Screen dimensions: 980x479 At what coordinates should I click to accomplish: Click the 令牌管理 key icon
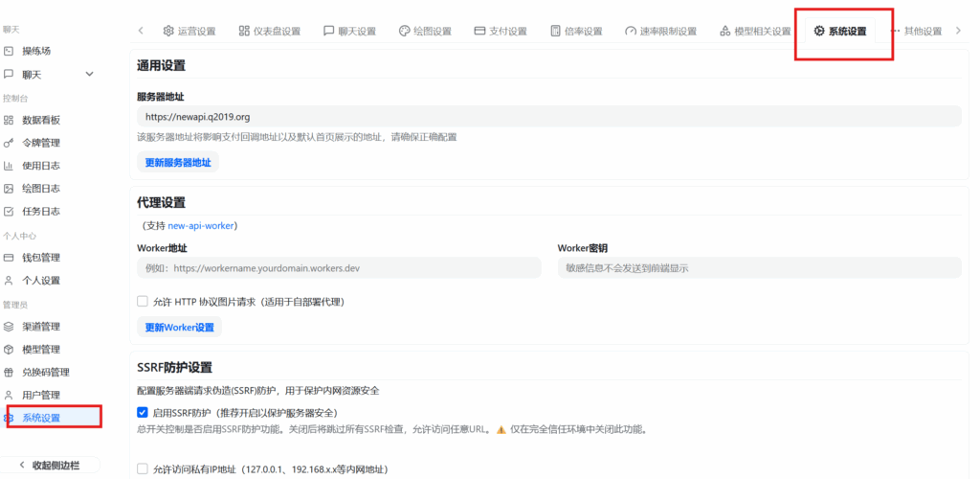click(x=9, y=143)
